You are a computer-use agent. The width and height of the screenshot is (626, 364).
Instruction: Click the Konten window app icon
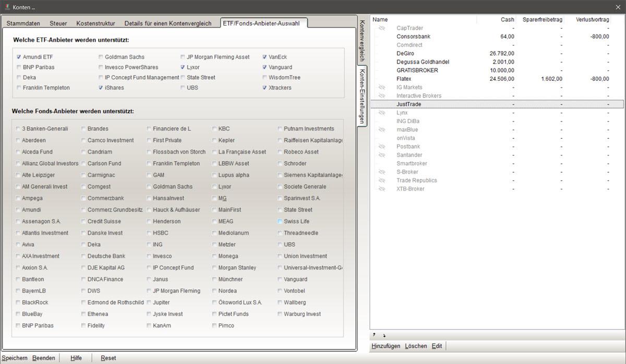pos(6,7)
